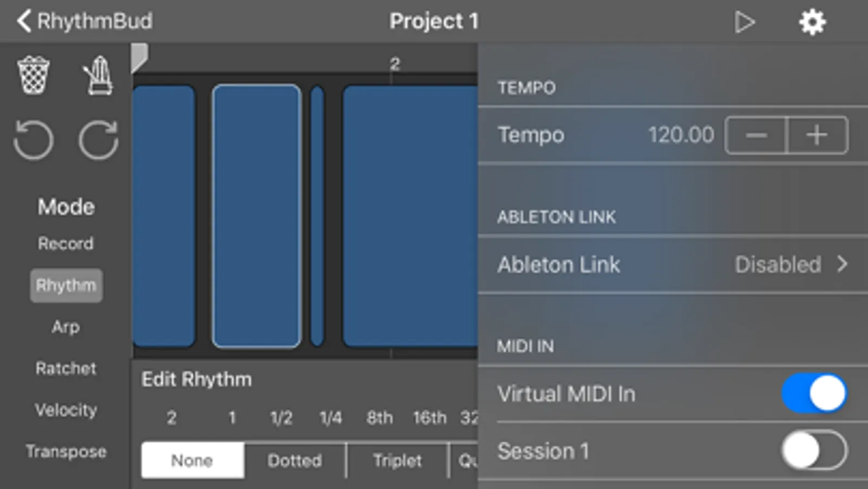Switch to Arp mode

[x=66, y=327]
